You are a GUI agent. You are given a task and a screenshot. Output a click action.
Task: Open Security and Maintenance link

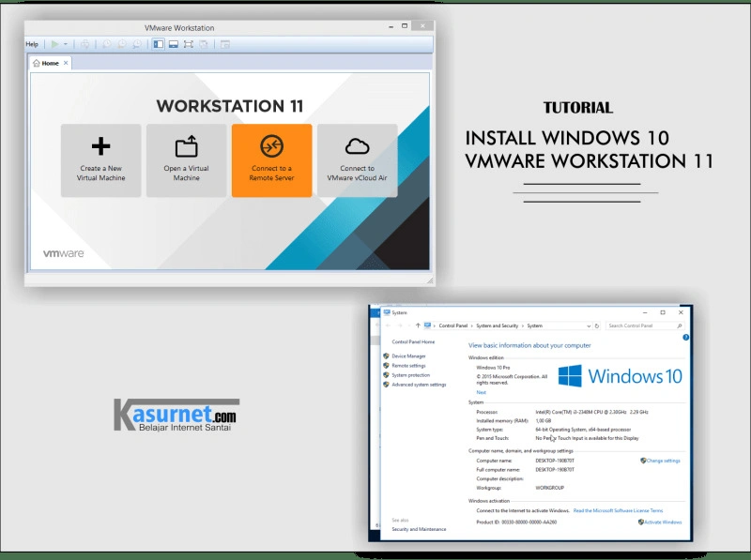419,529
